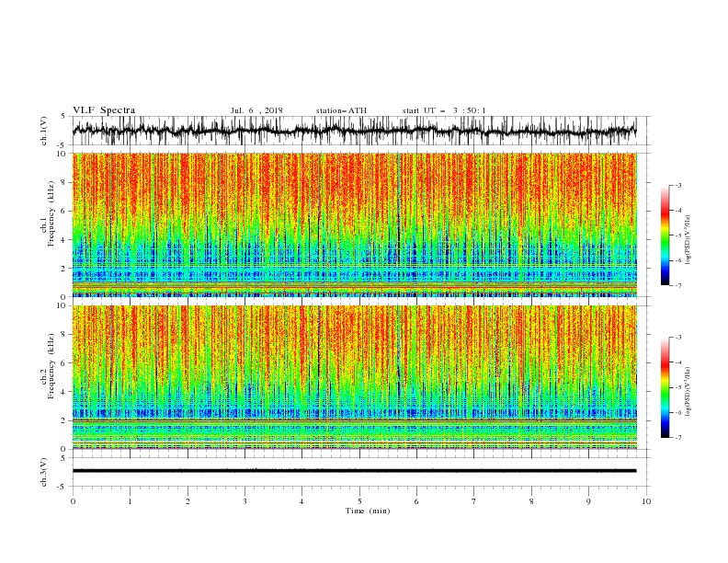
Task: Click the "Time (min)" axis label
Action: pyautogui.click(x=368, y=511)
